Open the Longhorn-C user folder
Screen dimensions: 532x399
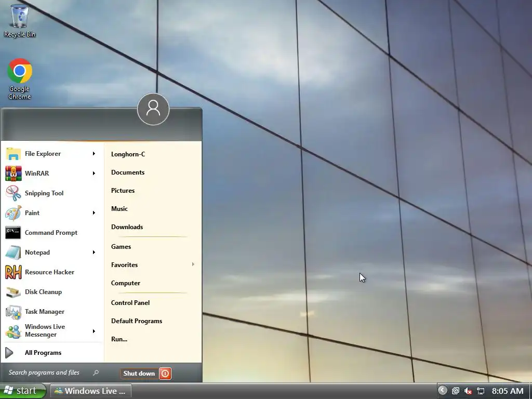(x=128, y=154)
